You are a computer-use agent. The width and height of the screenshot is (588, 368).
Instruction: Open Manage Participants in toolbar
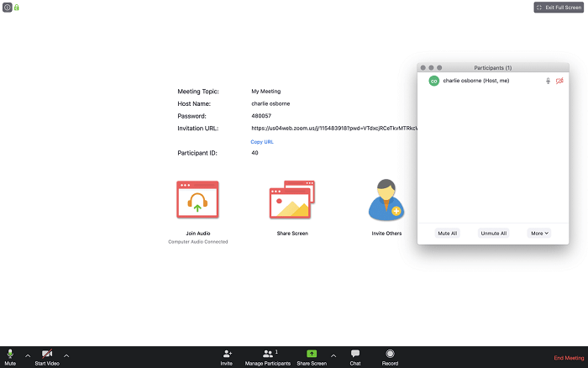coord(268,357)
